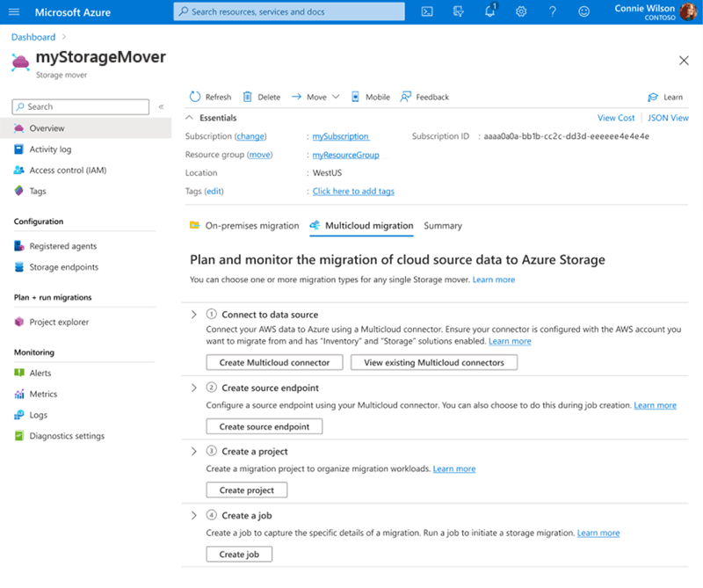Click the myStorageMover storage mover icon

[x=20, y=62]
